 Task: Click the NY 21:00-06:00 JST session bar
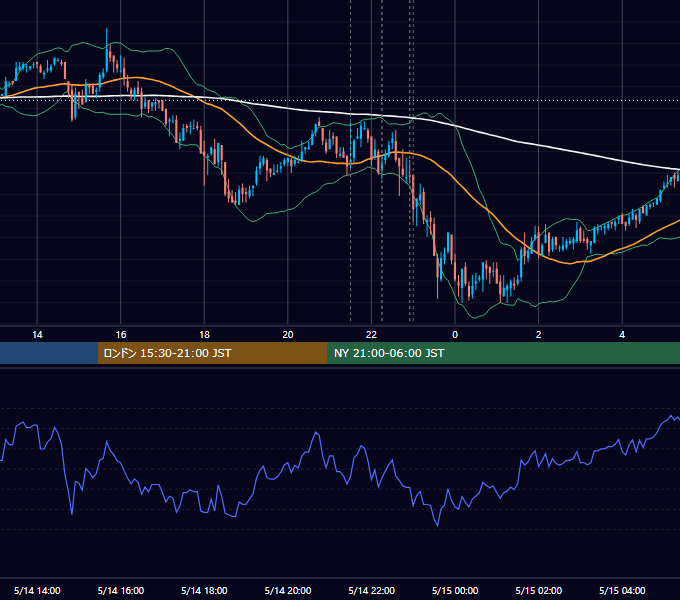(503, 353)
